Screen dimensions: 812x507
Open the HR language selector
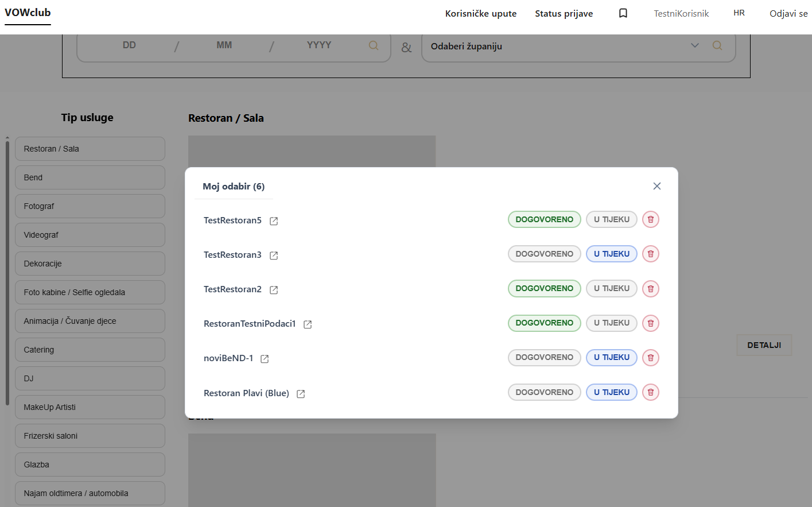(x=739, y=13)
